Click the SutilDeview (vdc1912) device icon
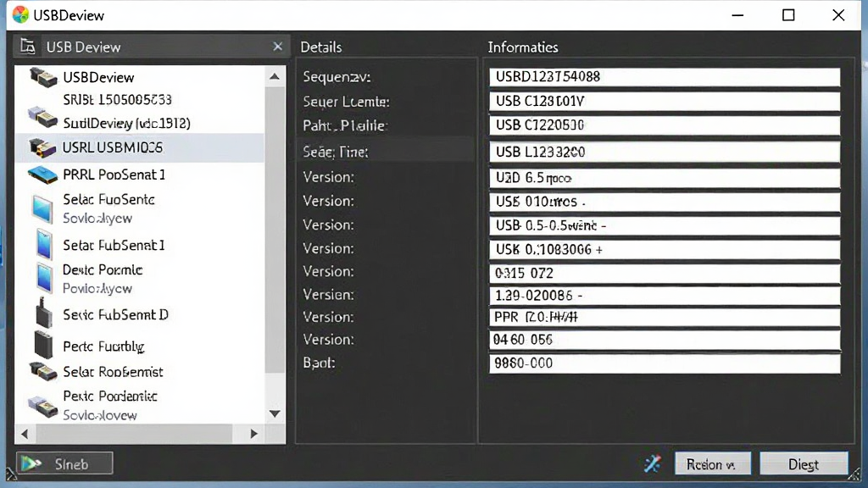 click(x=42, y=117)
